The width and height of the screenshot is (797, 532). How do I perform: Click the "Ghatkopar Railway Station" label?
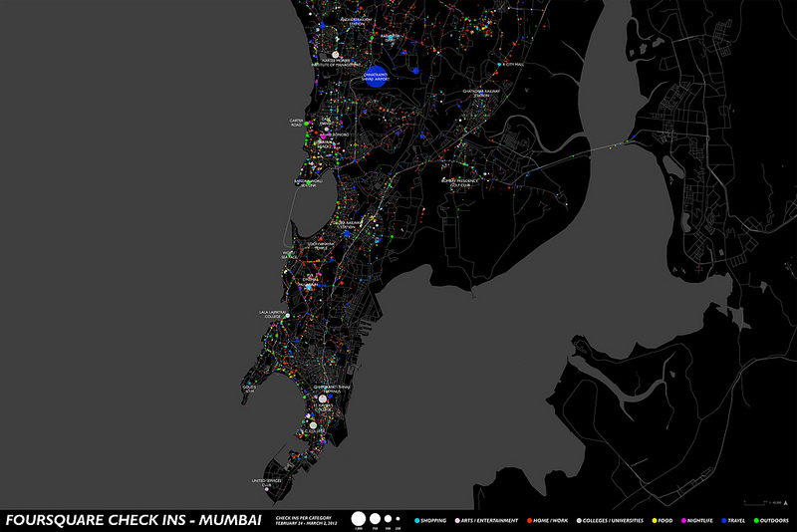point(481,94)
